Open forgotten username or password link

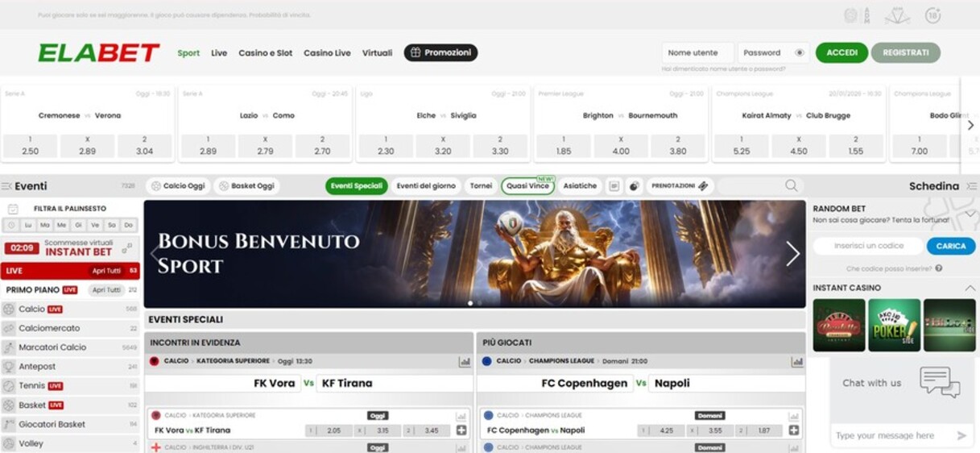[x=723, y=69]
